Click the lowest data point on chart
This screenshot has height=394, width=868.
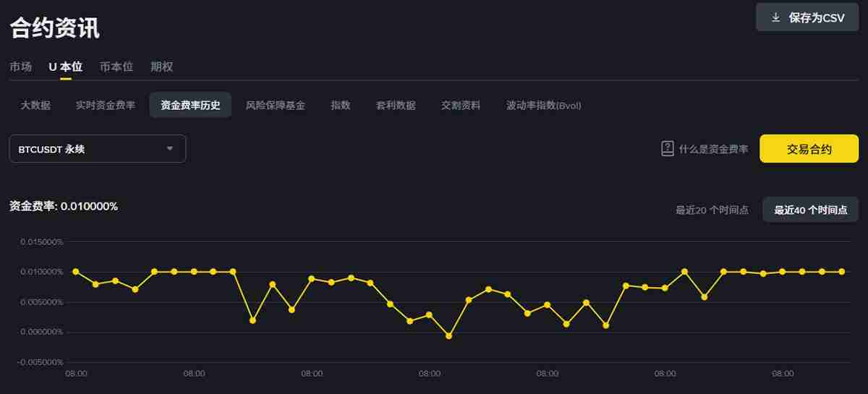(449, 335)
